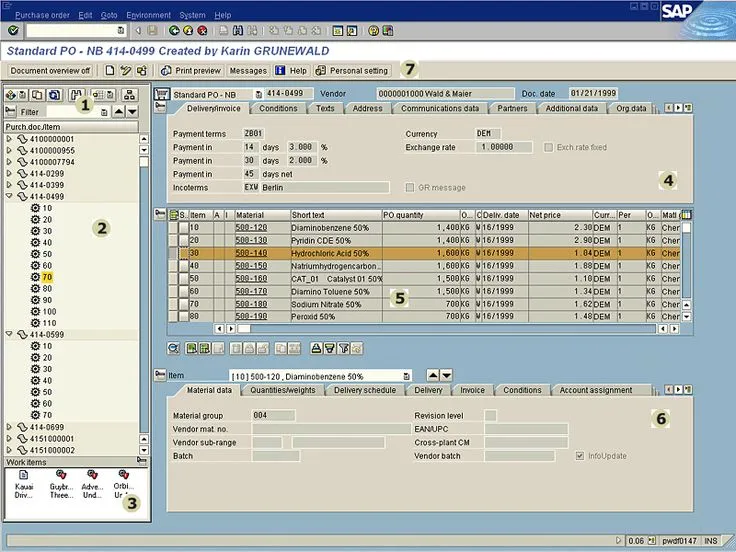
Task: Collapse purchase document 414-0499 in tree
Action: pos(9,196)
